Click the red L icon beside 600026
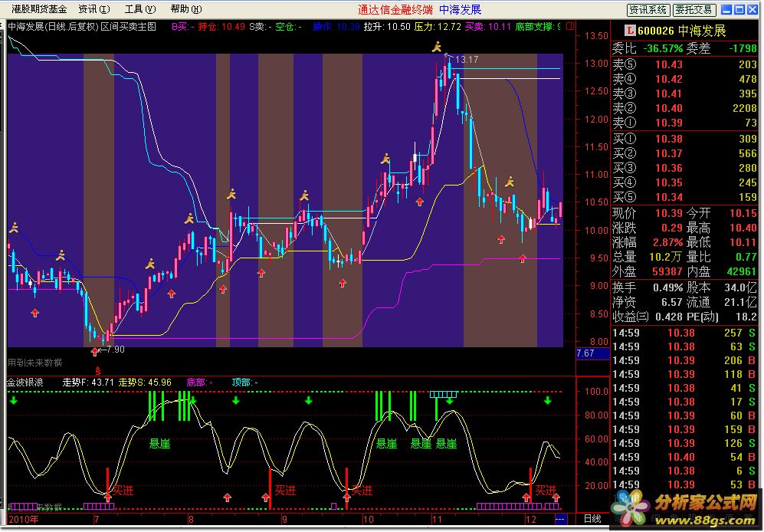Viewport: 764px width, 532px height. (630, 31)
